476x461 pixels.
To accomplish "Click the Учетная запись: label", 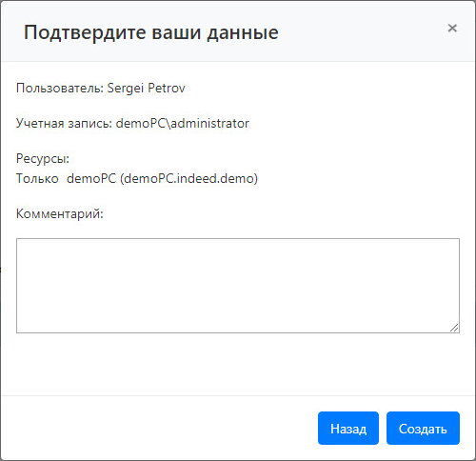I will pos(64,123).
